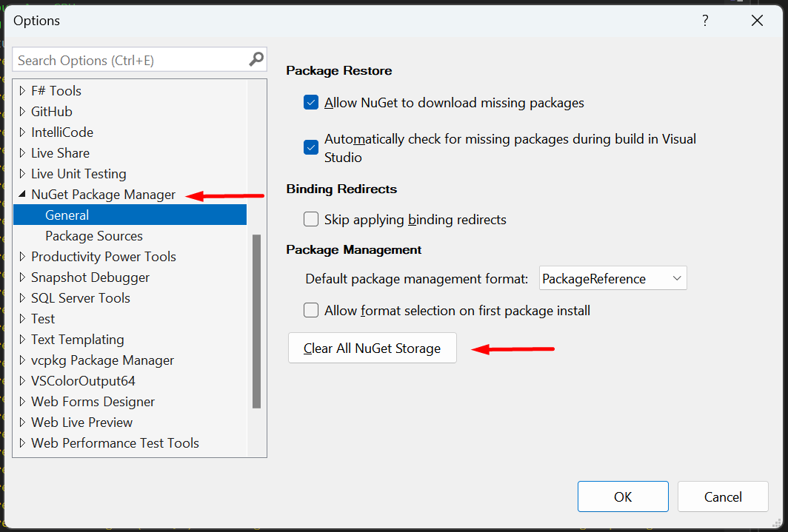Select the General settings page
788x532 pixels.
[67, 215]
